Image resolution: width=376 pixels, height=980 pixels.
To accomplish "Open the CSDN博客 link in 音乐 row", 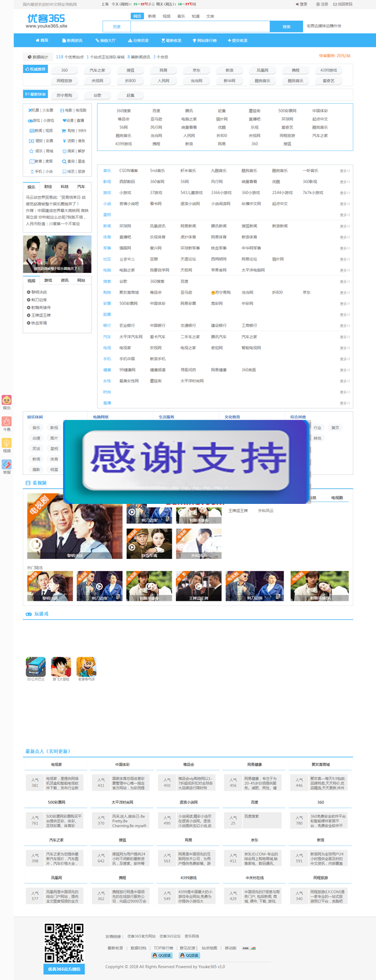I will pos(128,171).
